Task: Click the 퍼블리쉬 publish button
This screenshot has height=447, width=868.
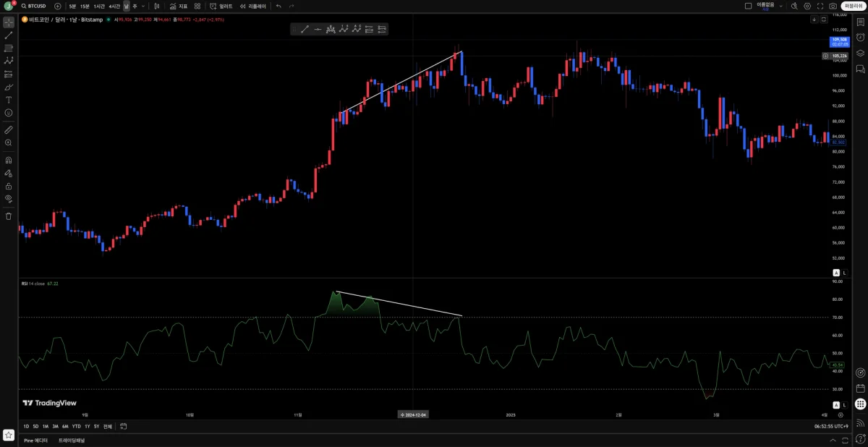Action: pos(854,6)
